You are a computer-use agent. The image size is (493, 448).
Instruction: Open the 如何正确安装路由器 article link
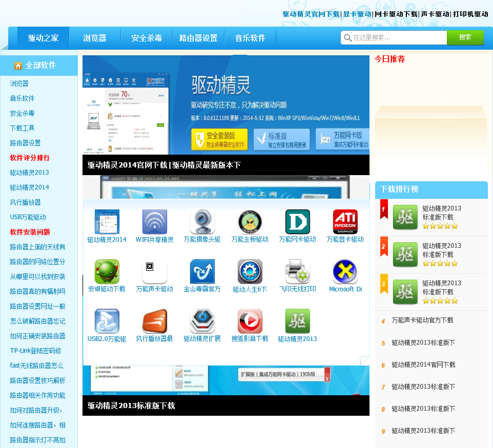pos(38,336)
